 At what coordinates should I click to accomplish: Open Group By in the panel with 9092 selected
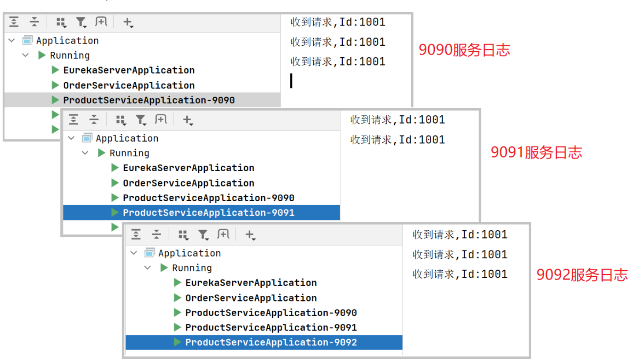[x=183, y=235]
